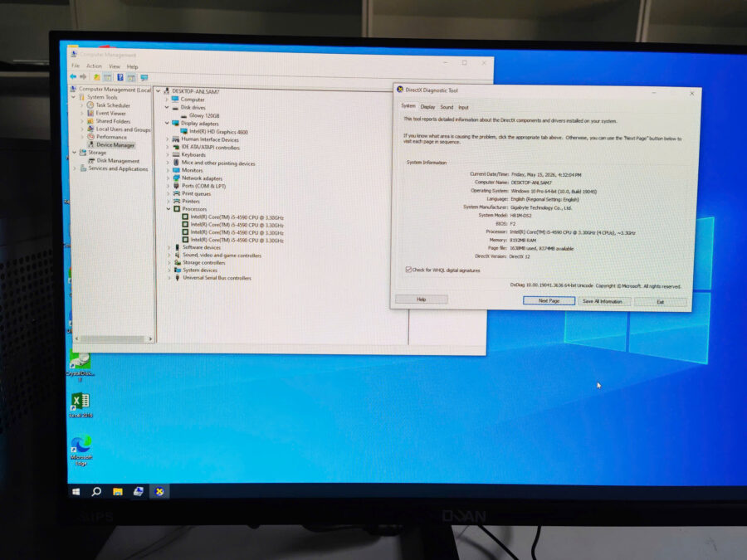747x560 pixels.
Task: Select the IDE ATA/ATAPI controllers row
Action: point(206,147)
